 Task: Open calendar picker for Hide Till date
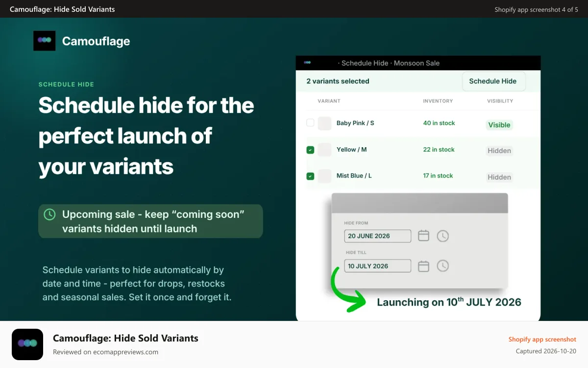tap(423, 266)
